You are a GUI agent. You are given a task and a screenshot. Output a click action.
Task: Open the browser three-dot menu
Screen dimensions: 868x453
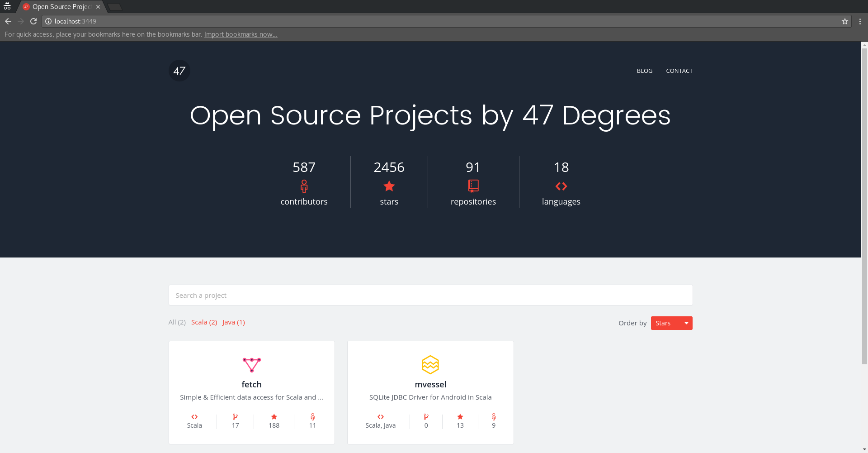click(x=860, y=21)
